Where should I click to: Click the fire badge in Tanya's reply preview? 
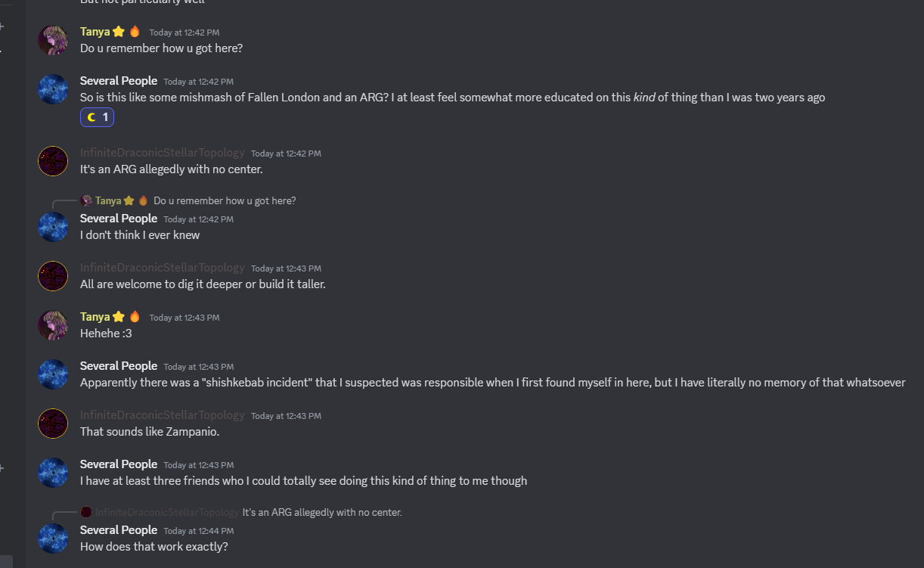pyautogui.click(x=143, y=201)
